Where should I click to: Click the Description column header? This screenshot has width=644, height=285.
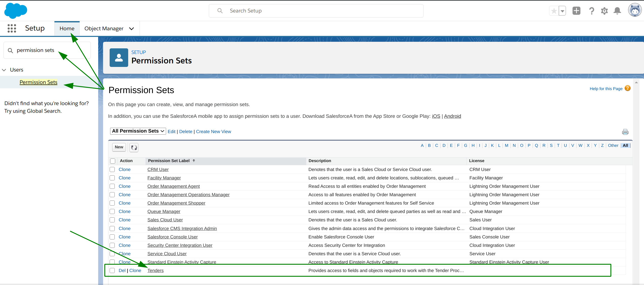pyautogui.click(x=320, y=161)
